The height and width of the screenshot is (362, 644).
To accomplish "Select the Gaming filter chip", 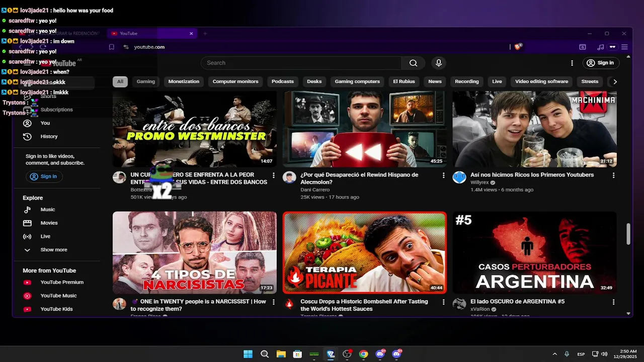I will 146,81.
